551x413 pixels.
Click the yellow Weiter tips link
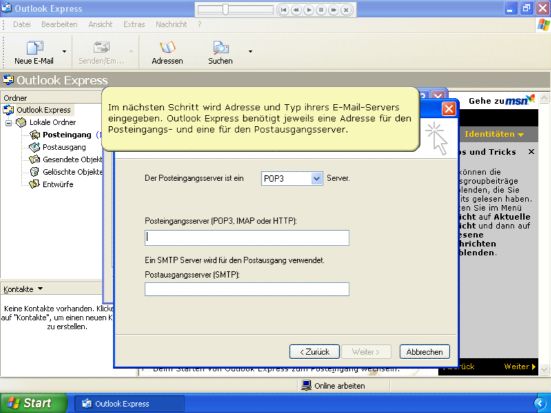[520, 367]
